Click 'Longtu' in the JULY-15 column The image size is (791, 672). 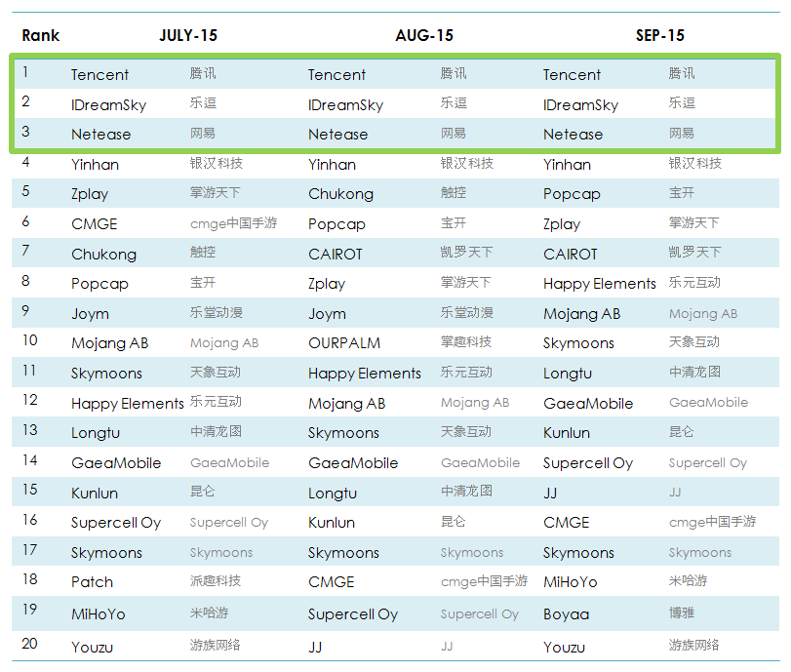[96, 433]
